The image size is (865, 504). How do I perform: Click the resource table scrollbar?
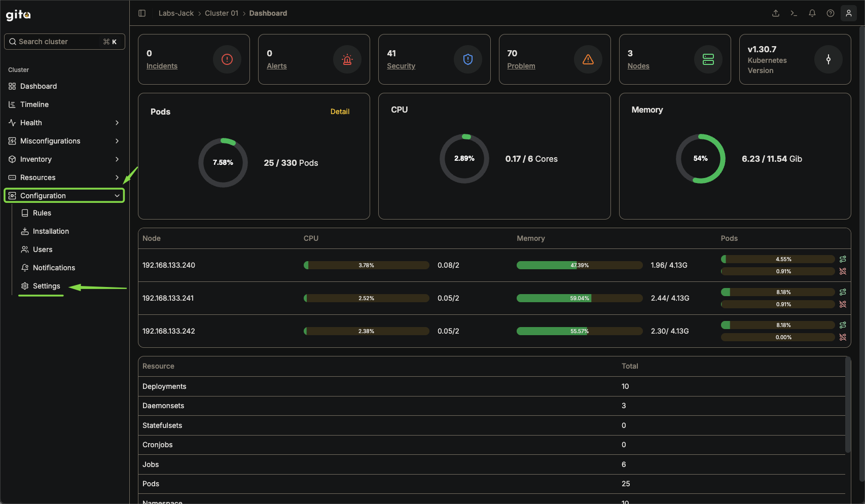(x=848, y=405)
